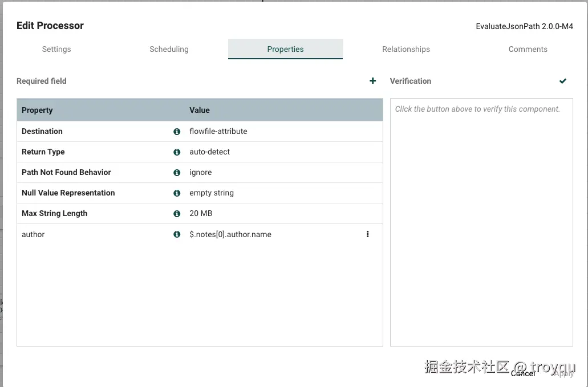The image size is (588, 387).
Task: Change Path Not Found Behavior ignore value
Action: point(201,173)
